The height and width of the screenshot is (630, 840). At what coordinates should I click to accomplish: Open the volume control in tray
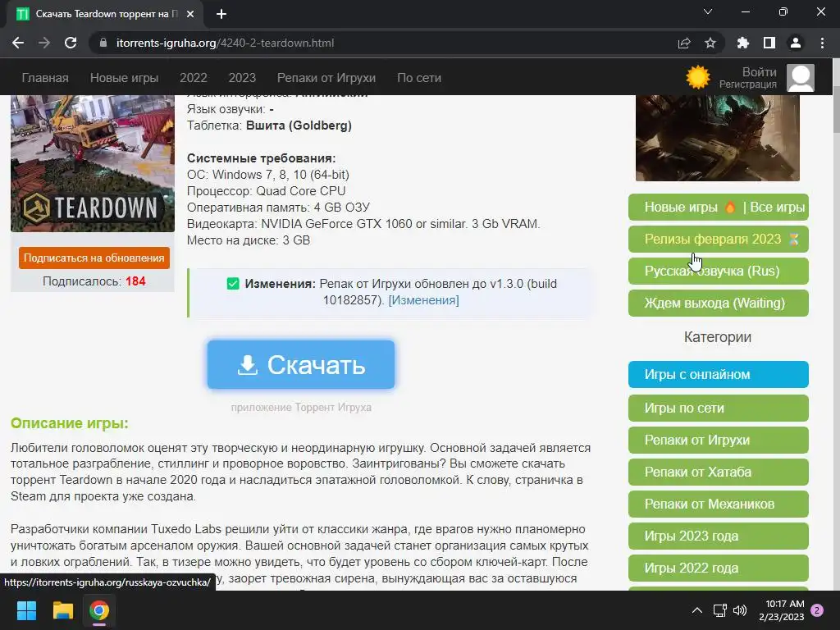click(x=740, y=610)
